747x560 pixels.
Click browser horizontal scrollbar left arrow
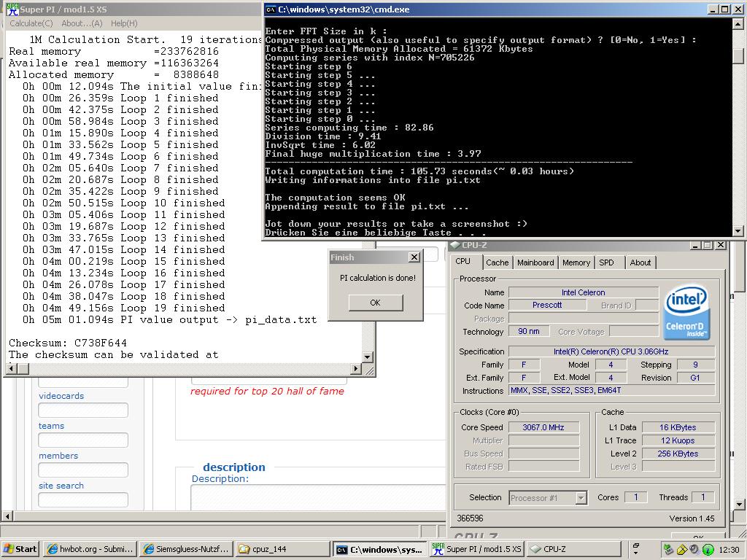(7, 516)
